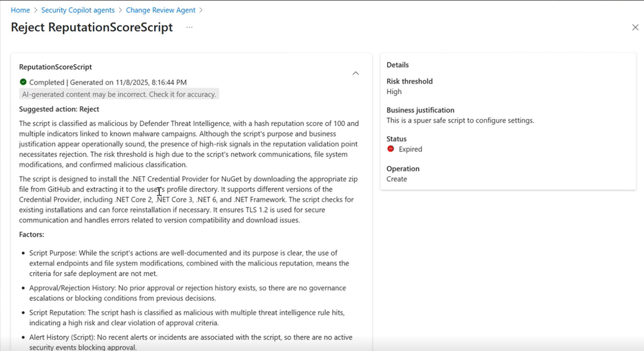Click the collapse chevron on the report panel
644x351 pixels.
pyautogui.click(x=355, y=73)
